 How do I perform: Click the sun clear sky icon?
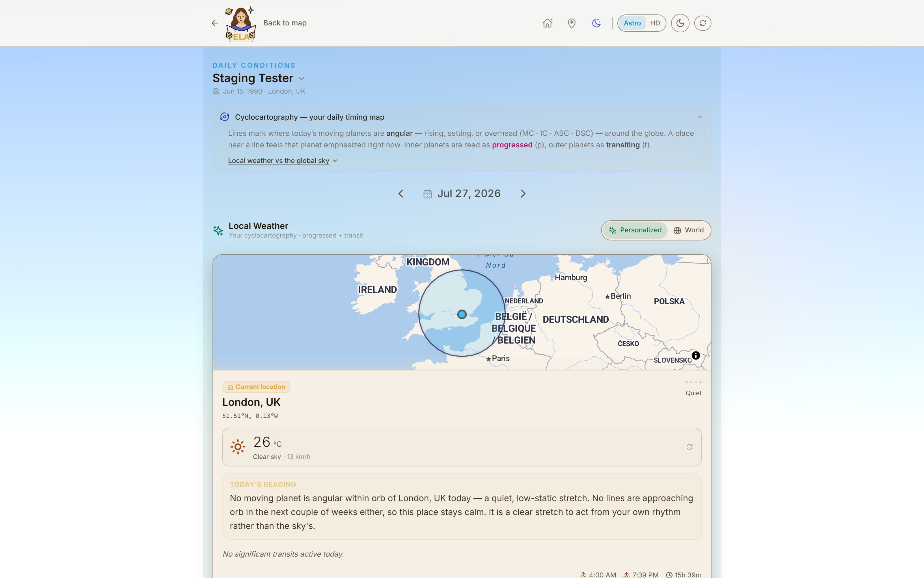coord(237,447)
